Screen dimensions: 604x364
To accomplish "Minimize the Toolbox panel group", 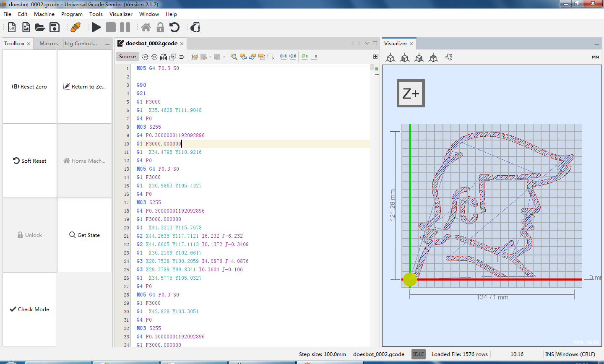I will pyautogui.click(x=107, y=44).
